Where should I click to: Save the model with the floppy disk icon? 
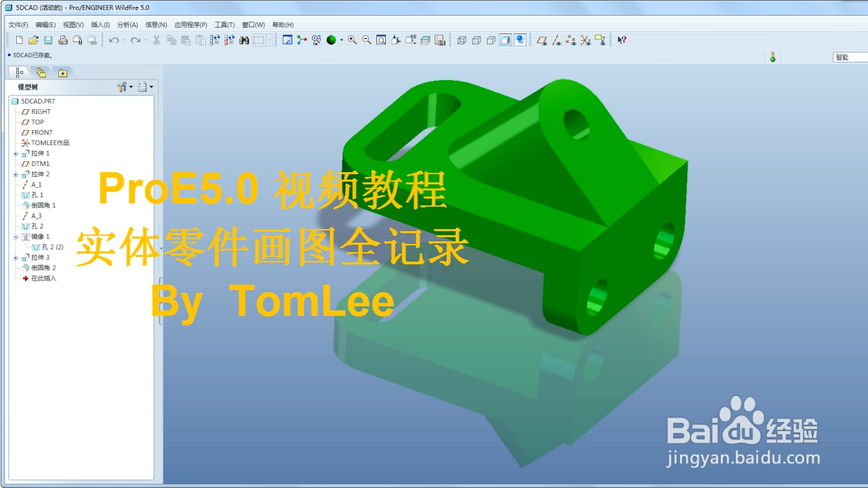[48, 40]
